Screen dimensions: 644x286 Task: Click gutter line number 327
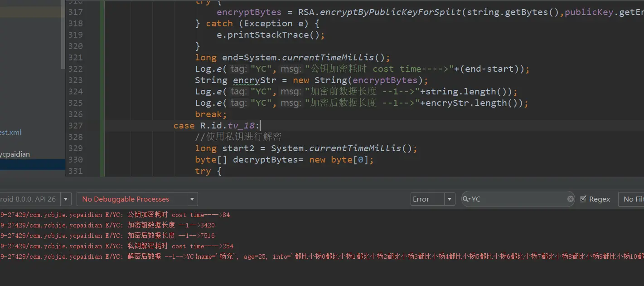[x=75, y=126]
